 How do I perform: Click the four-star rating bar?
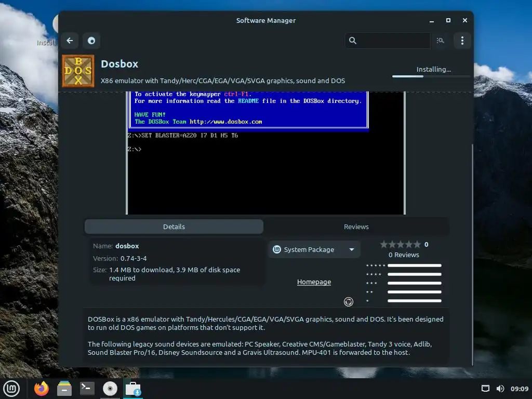(415, 274)
